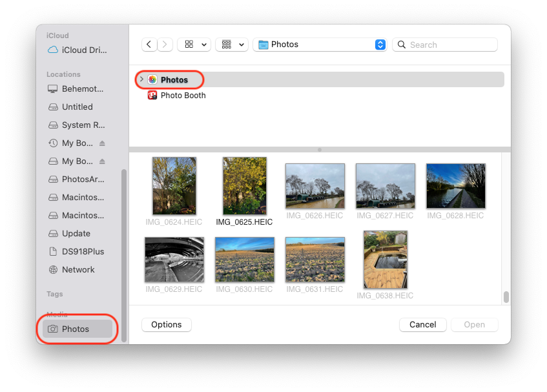This screenshot has width=547, height=392.
Task: Eject the Time Machine My Bo... disk
Action: tap(102, 143)
